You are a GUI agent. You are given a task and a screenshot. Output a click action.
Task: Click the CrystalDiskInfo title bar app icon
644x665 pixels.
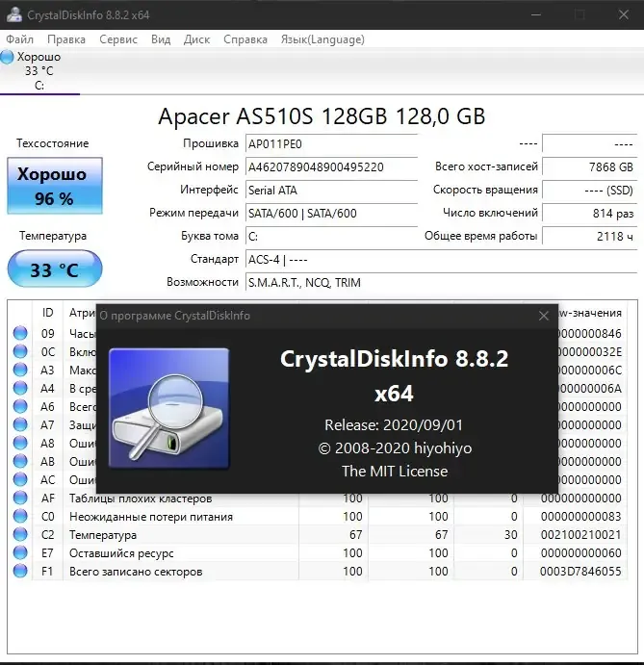click(13, 14)
